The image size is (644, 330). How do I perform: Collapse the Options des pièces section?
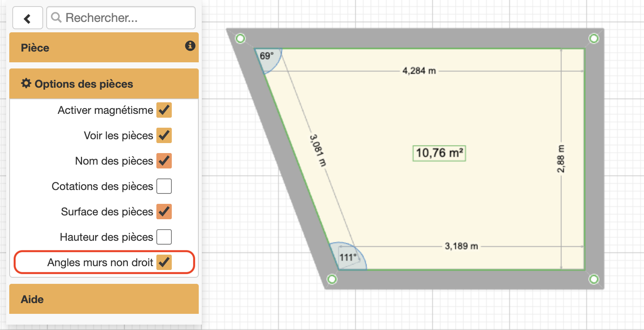coord(104,84)
